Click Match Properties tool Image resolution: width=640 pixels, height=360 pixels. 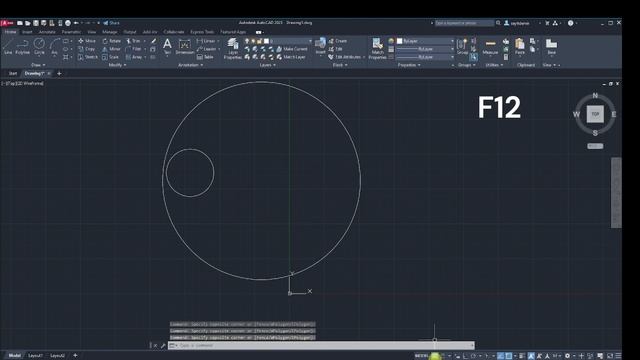[378, 49]
